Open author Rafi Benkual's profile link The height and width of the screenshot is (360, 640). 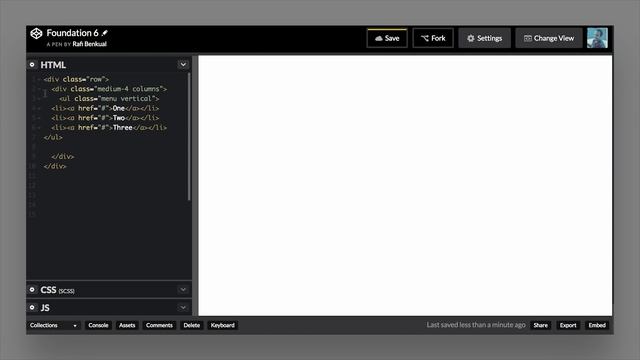click(x=89, y=44)
